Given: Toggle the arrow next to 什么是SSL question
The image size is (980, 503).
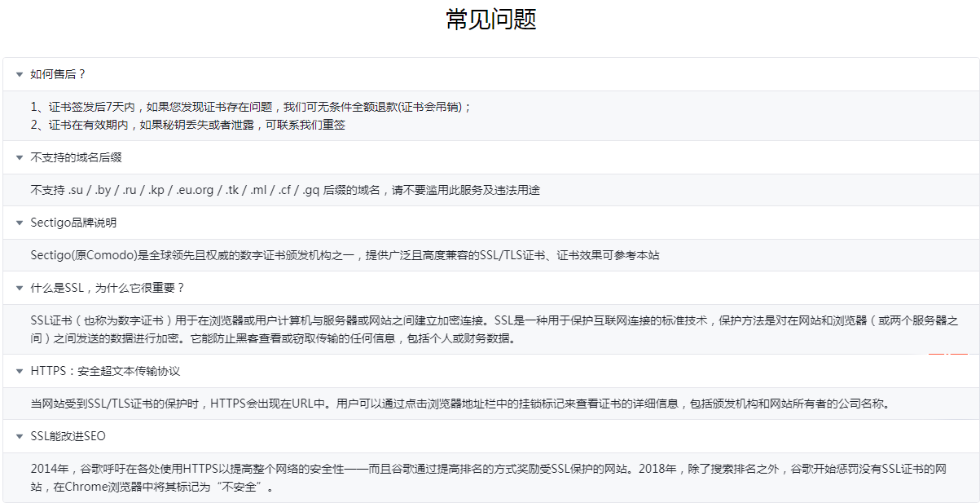Looking at the screenshot, I should pyautogui.click(x=19, y=288).
